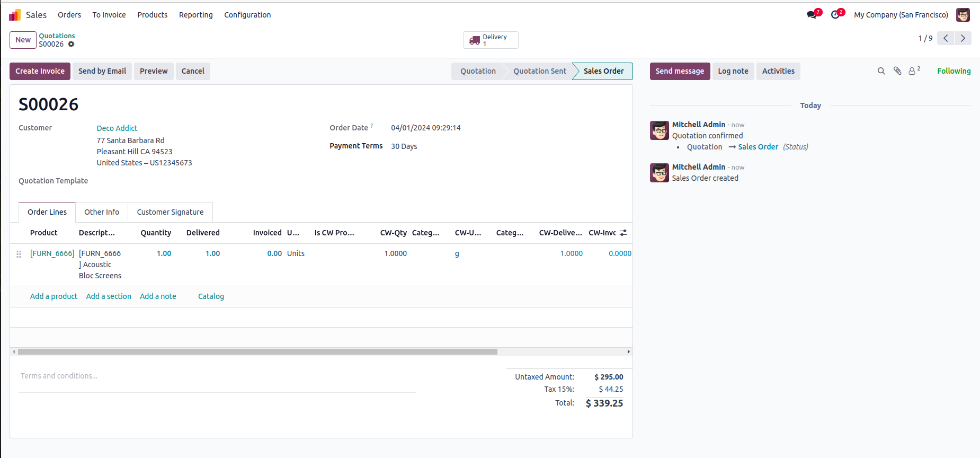Open the Delivery truck smart button
This screenshot has width=980, height=458.
point(491,40)
